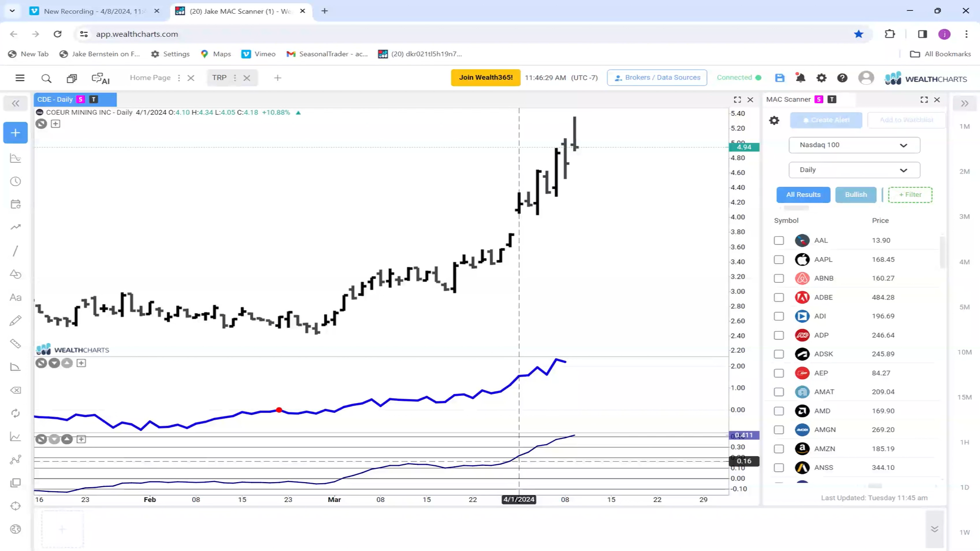Check the AMAT row checkbox

click(x=778, y=392)
